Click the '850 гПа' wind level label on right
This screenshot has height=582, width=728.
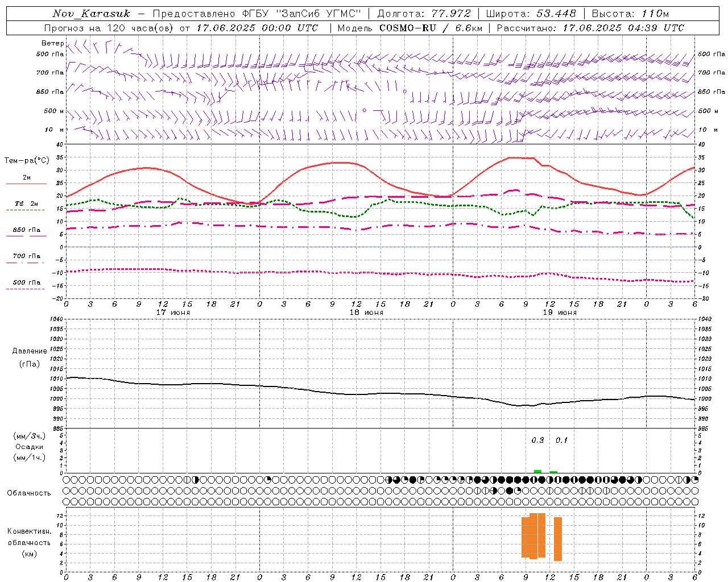pos(712,92)
